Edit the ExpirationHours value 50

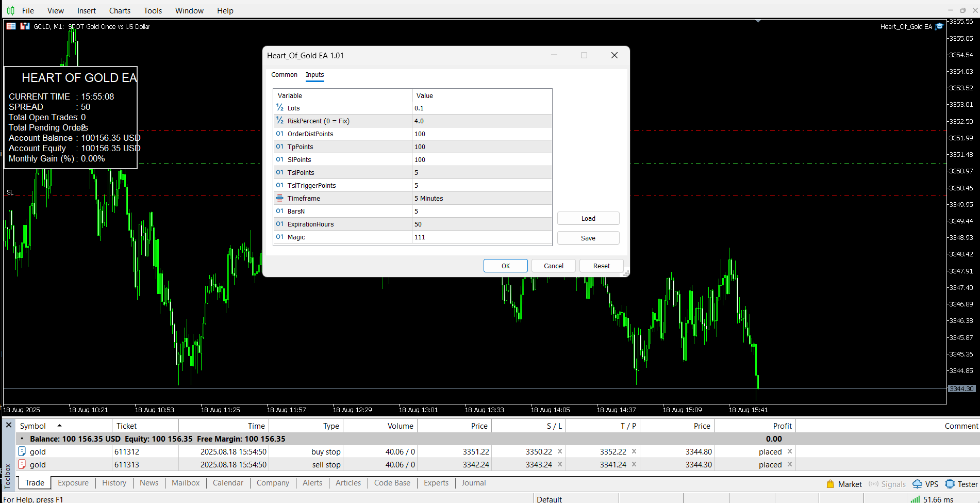tap(482, 224)
